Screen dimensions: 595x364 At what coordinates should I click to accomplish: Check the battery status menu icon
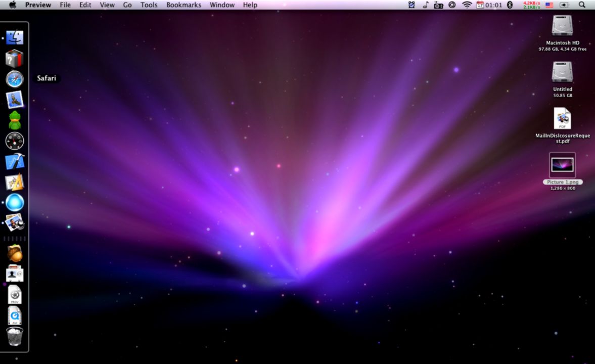tap(565, 5)
